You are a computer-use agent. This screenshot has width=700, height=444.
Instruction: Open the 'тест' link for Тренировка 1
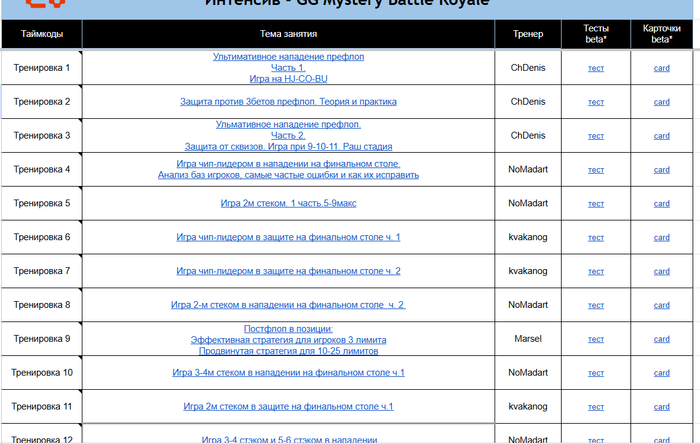(596, 68)
